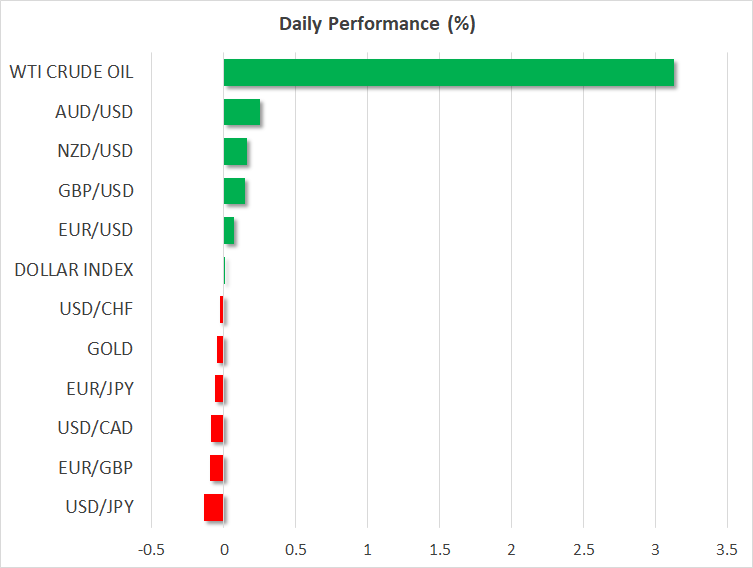
Task: Select the USD/CAD red bar
Action: click(x=217, y=428)
